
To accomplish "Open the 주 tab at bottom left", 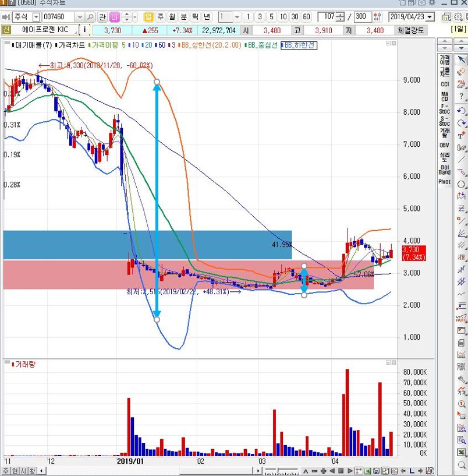I will [x=6, y=471].
